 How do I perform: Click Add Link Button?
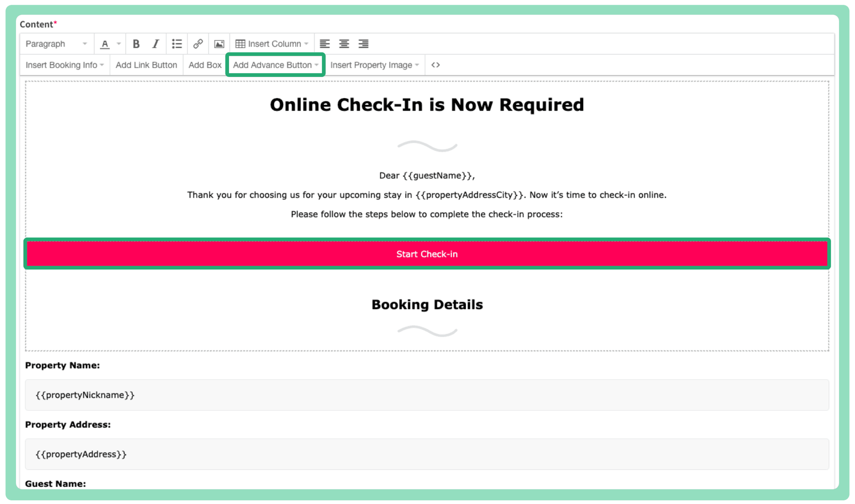point(146,65)
